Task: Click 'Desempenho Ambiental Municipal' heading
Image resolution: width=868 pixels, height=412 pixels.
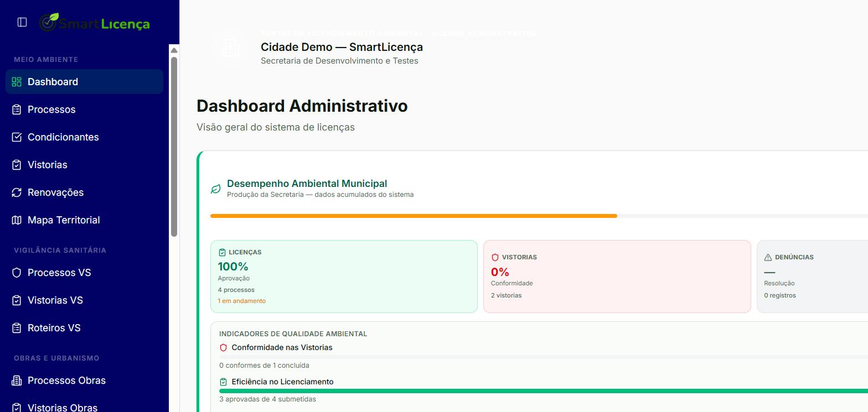Action: (307, 184)
